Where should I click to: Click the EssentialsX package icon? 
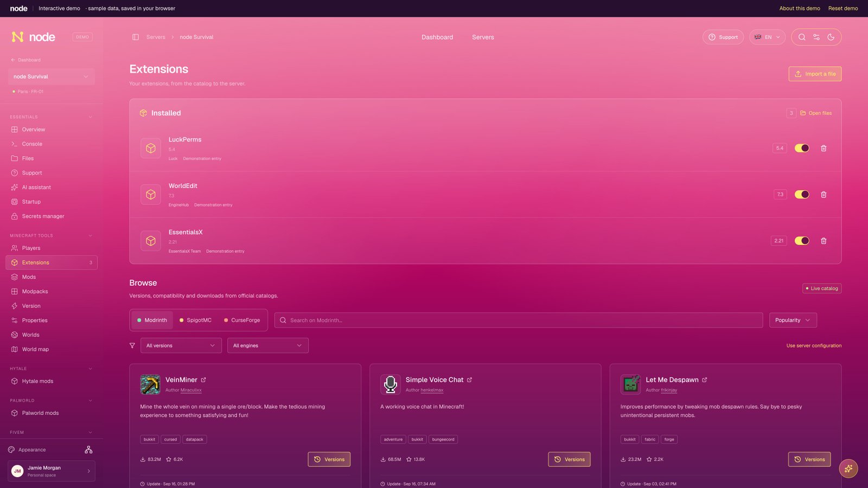click(151, 241)
